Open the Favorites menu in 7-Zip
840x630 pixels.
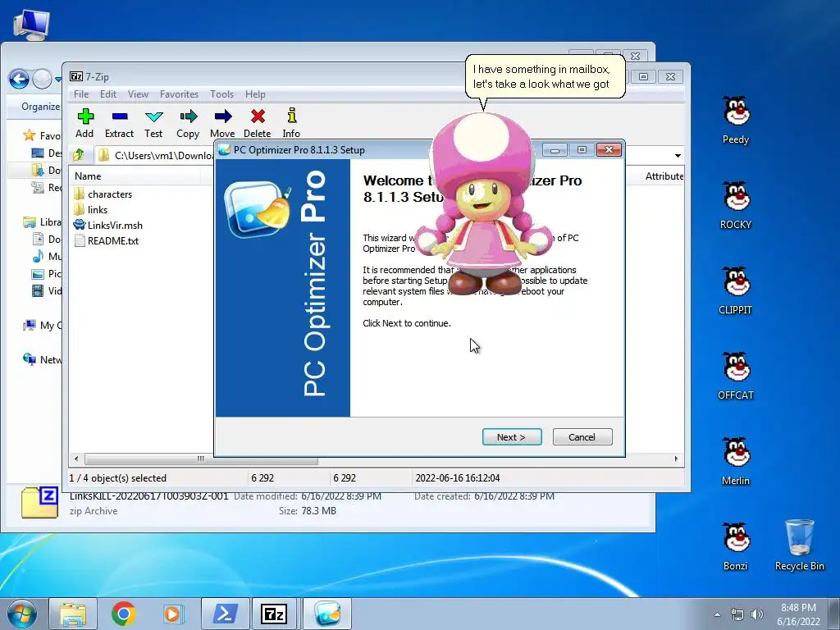pos(179,94)
